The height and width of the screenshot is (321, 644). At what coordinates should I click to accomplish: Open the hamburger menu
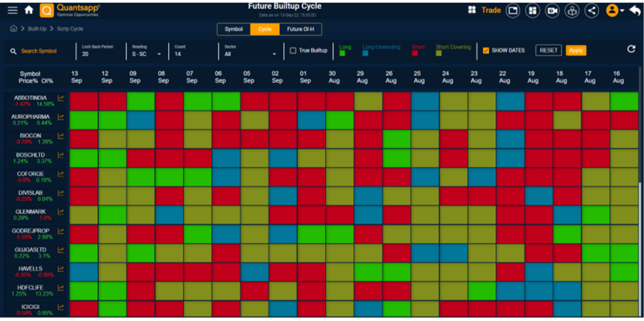(x=12, y=10)
